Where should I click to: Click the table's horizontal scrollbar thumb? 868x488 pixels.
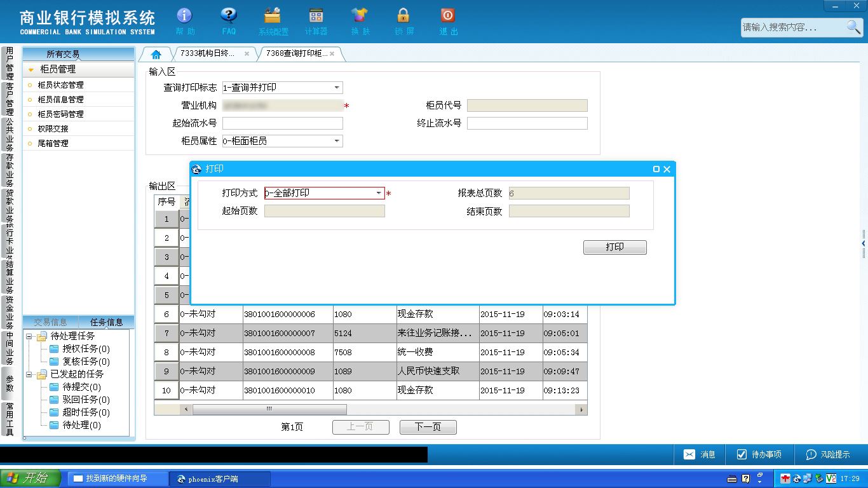coord(269,410)
